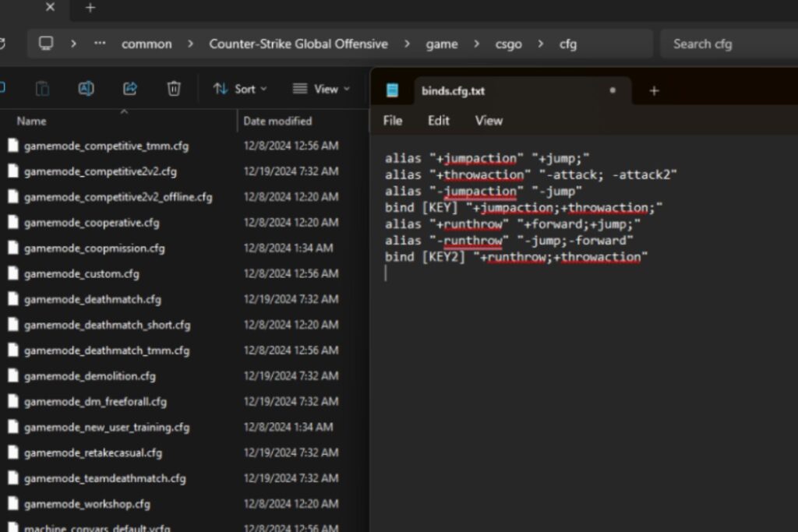The height and width of the screenshot is (532, 798).
Task: Select gamemode_deathmatch.cfg file
Action: [x=92, y=299]
